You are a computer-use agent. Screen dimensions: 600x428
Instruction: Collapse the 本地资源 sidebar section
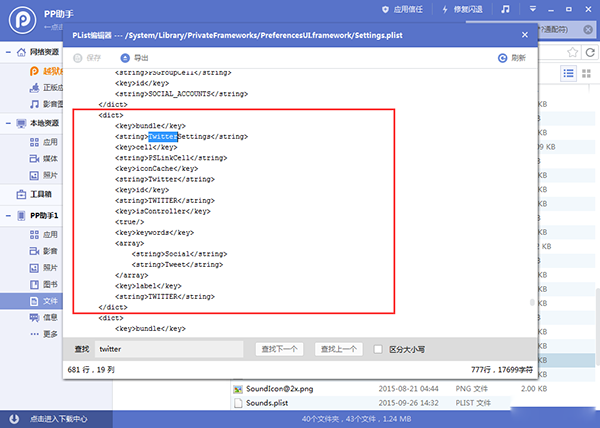point(8,123)
